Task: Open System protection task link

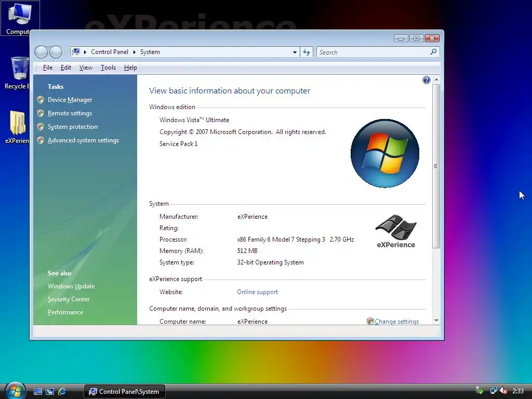Action: (x=73, y=127)
